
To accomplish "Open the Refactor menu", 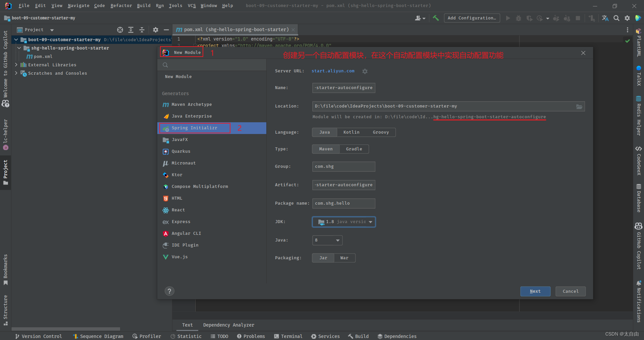I will click(121, 6).
